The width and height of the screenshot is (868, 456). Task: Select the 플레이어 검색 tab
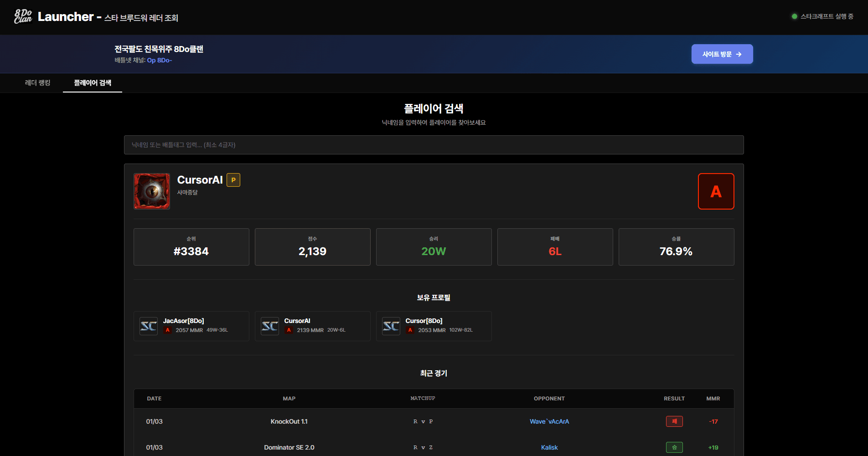(93, 83)
